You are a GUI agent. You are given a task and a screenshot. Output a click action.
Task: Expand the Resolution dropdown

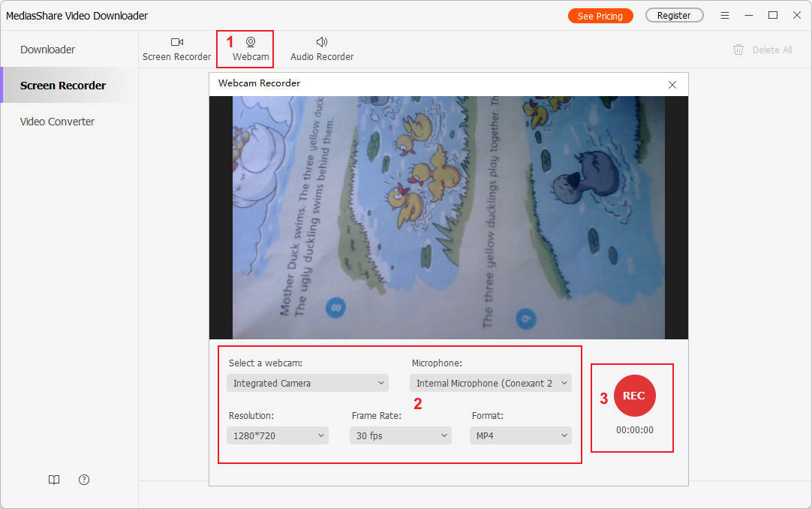(x=278, y=435)
